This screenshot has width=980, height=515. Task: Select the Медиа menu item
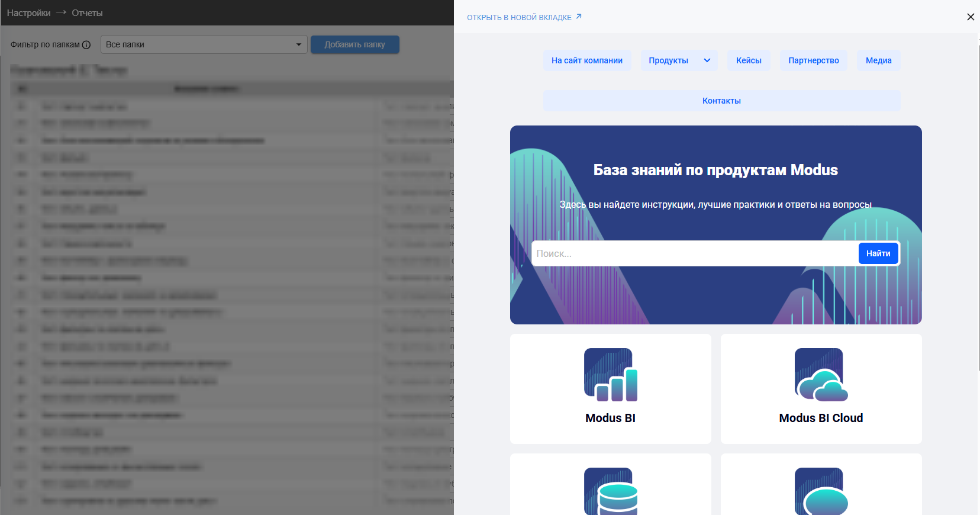point(878,60)
